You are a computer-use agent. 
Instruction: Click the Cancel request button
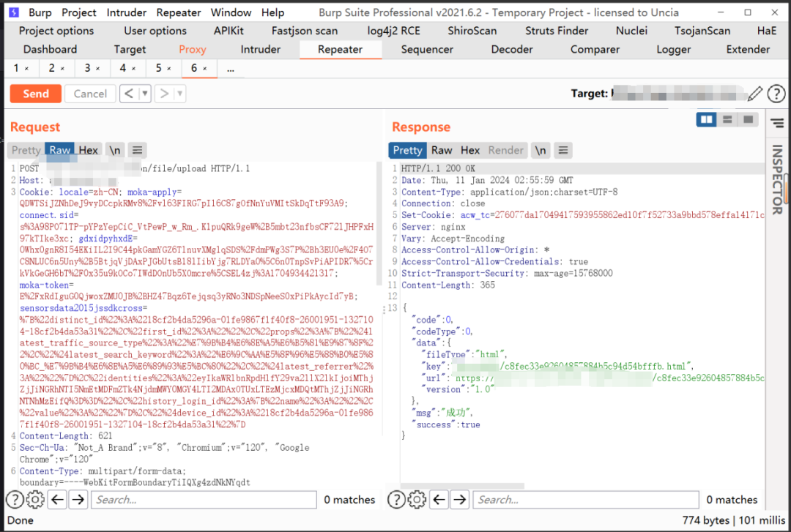[90, 94]
